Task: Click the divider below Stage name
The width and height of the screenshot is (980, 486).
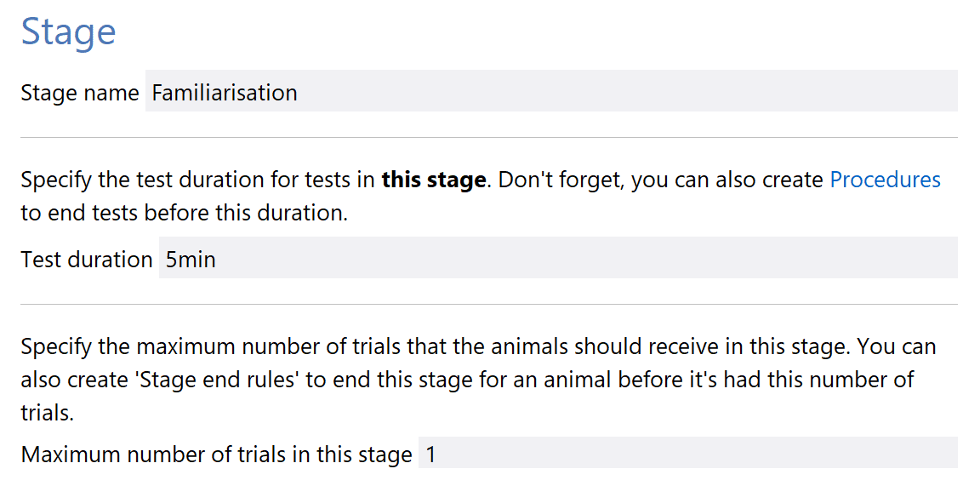Action: pos(489,137)
